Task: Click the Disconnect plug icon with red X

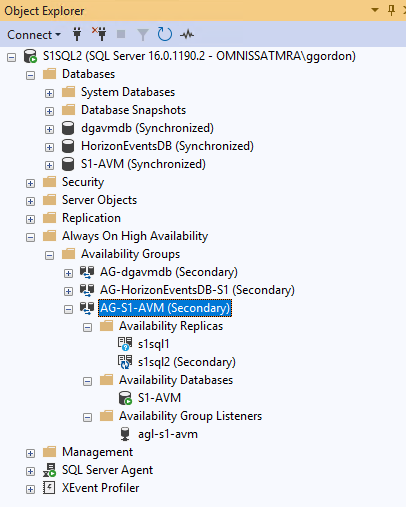Action: pos(99,34)
